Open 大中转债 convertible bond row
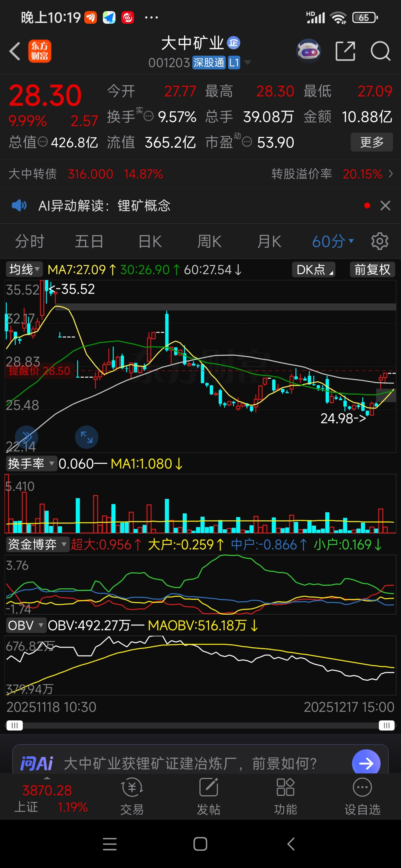Screen dimensions: 401x868 (x=86, y=174)
